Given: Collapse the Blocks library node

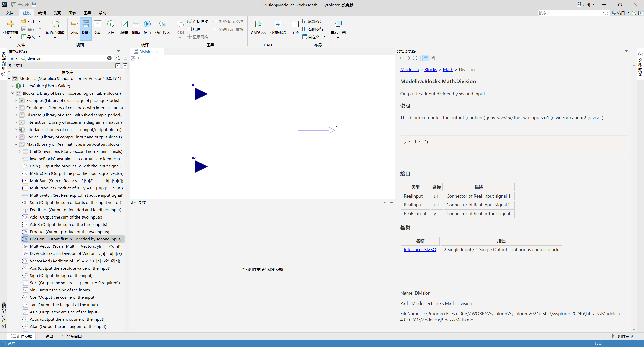Looking at the screenshot, I should coord(13,93).
